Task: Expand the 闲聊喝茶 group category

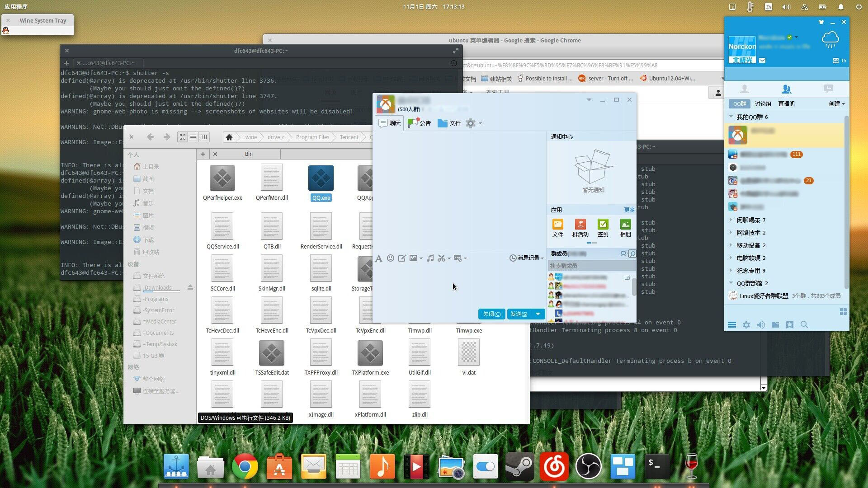Action: [731, 220]
